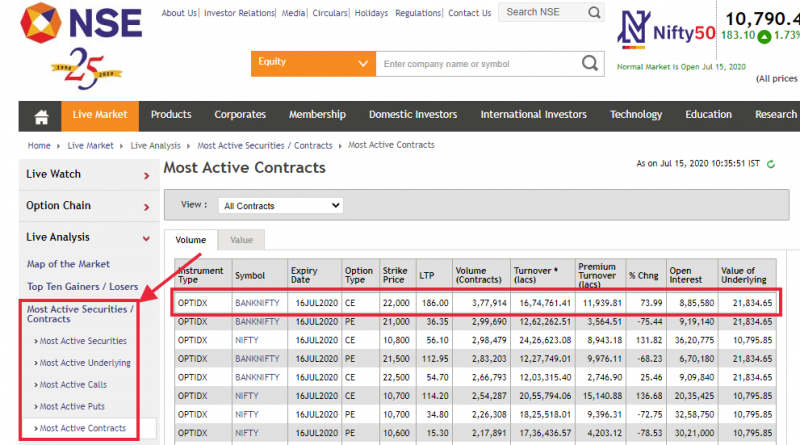The image size is (800, 445).
Task: Click the 36,20,775 open interest cell
Action: [694, 340]
